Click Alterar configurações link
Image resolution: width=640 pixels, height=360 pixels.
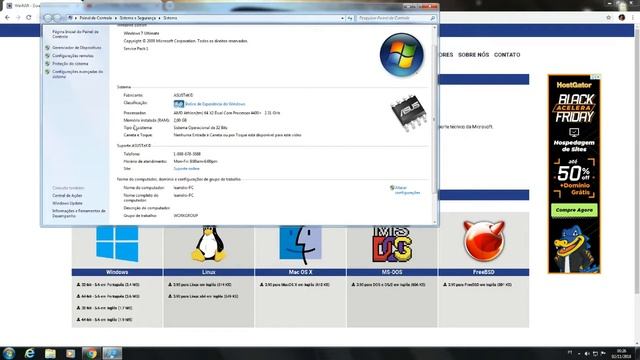click(407, 190)
